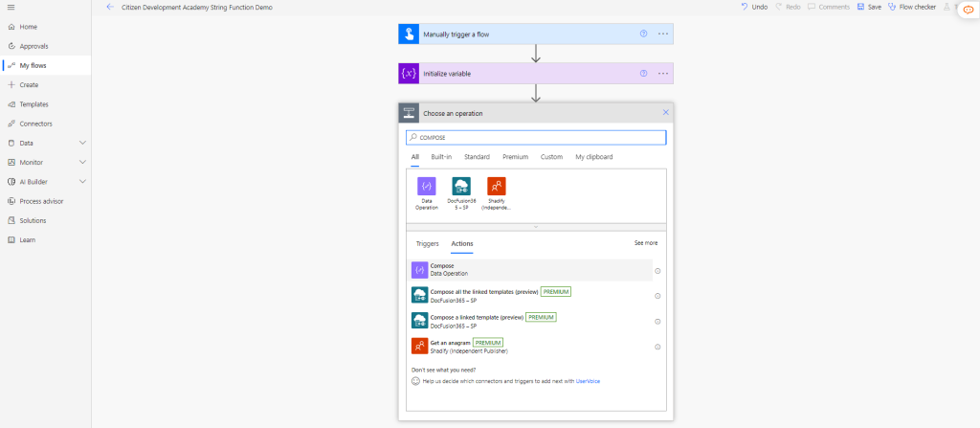Collapse the connectors list chevron

[536, 227]
